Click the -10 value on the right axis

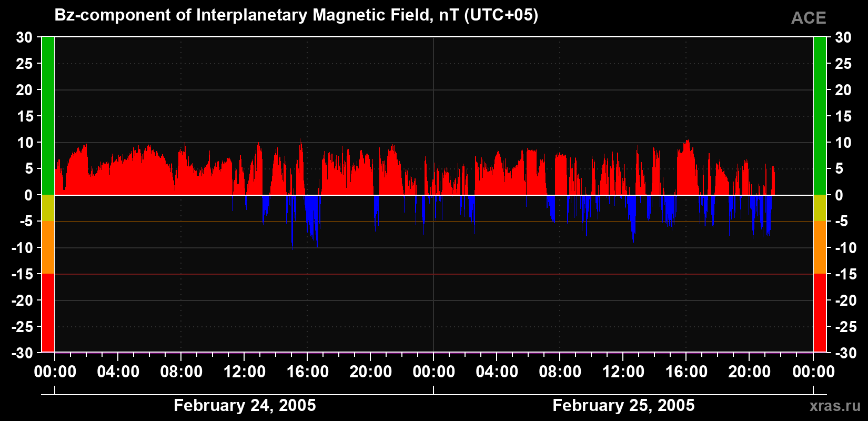coord(846,248)
